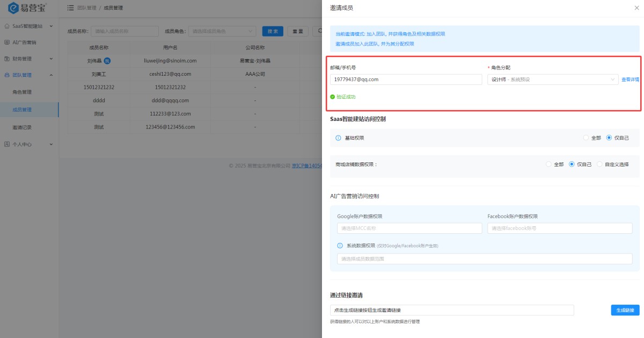Viewport: 644px width, 338px height.
Task: Open the 系统数据权限 member data range select
Action: tap(485, 259)
